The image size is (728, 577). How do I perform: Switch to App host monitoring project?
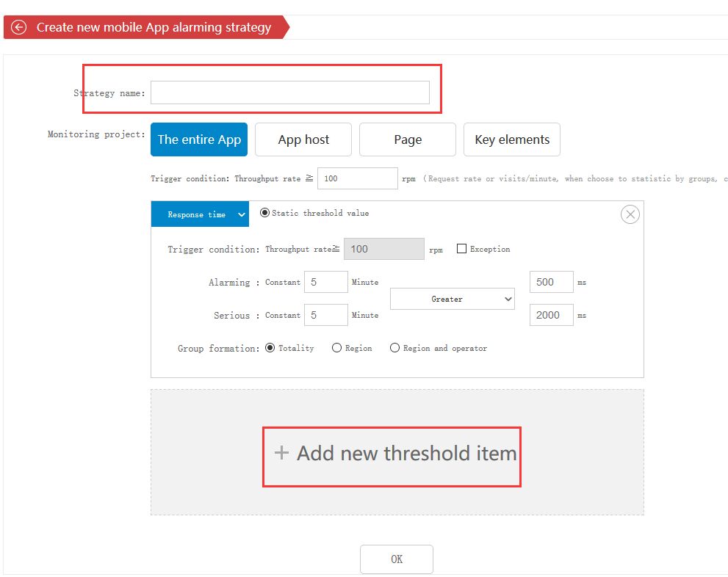tap(303, 139)
